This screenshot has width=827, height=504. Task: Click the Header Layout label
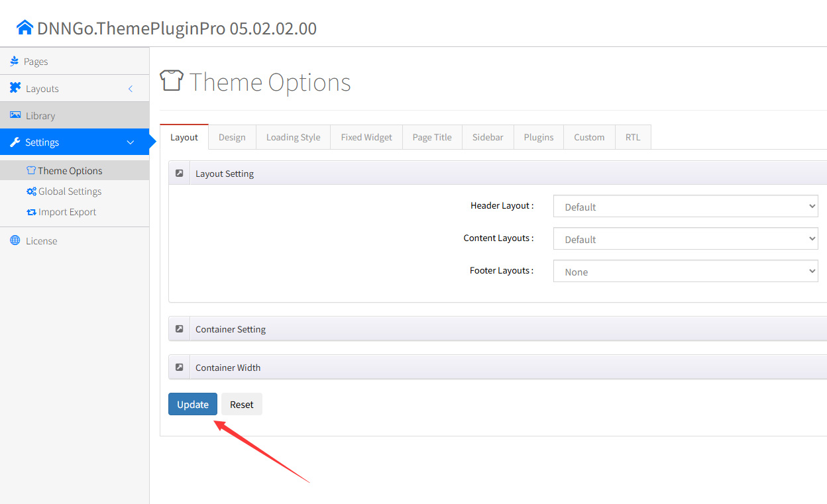click(502, 205)
